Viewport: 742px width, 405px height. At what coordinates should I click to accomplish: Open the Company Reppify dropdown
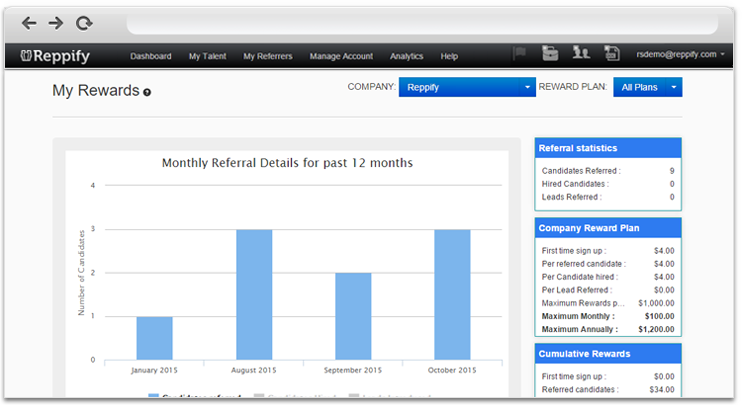coord(467,87)
